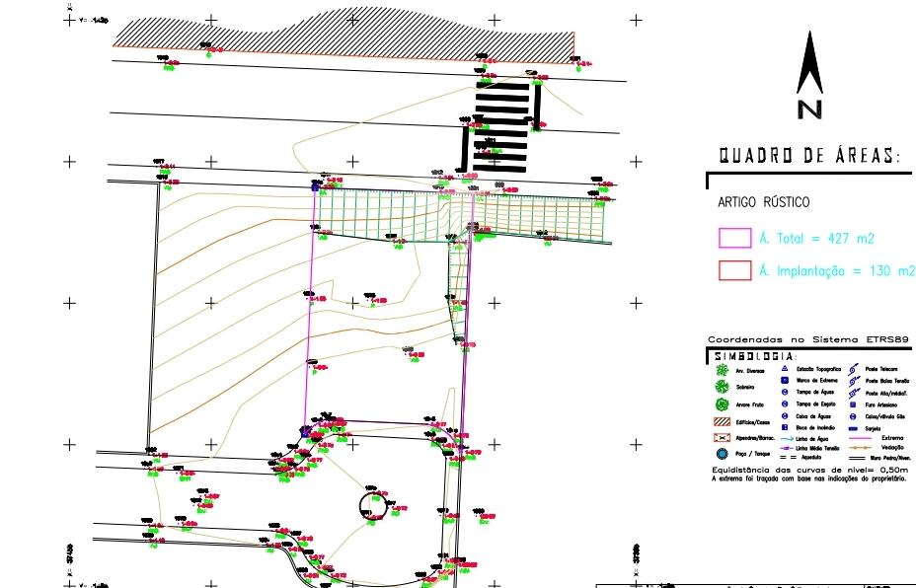Click the hatched building area at the top

(343, 37)
